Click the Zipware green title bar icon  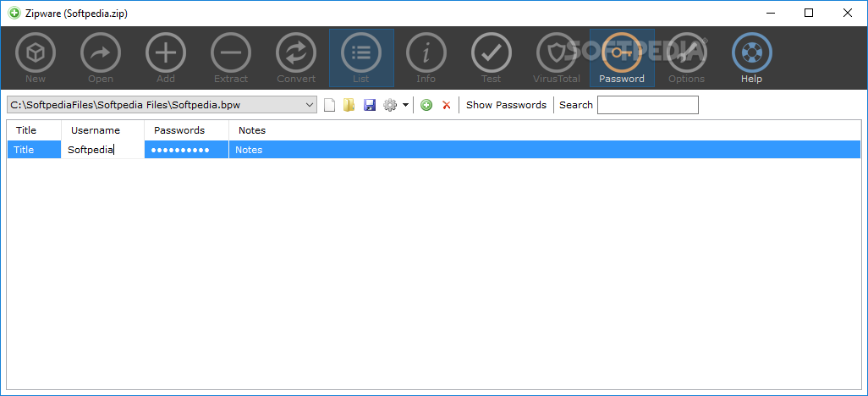tap(14, 14)
